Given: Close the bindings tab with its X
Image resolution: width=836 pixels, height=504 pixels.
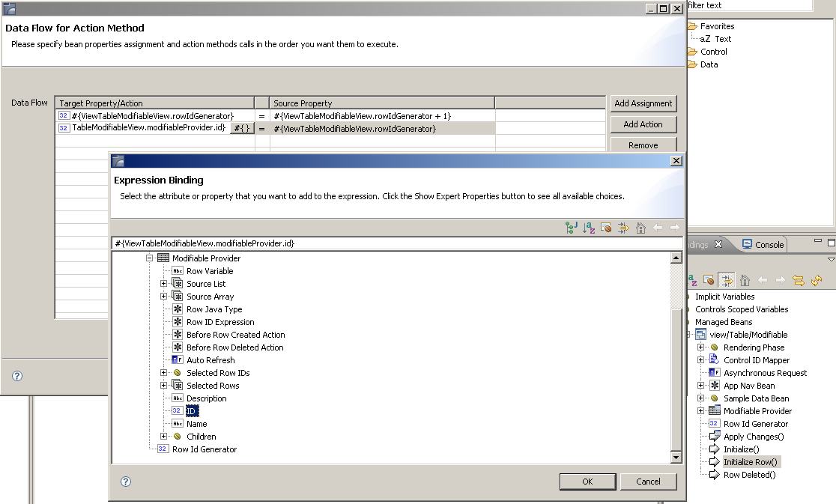Looking at the screenshot, I should (718, 244).
